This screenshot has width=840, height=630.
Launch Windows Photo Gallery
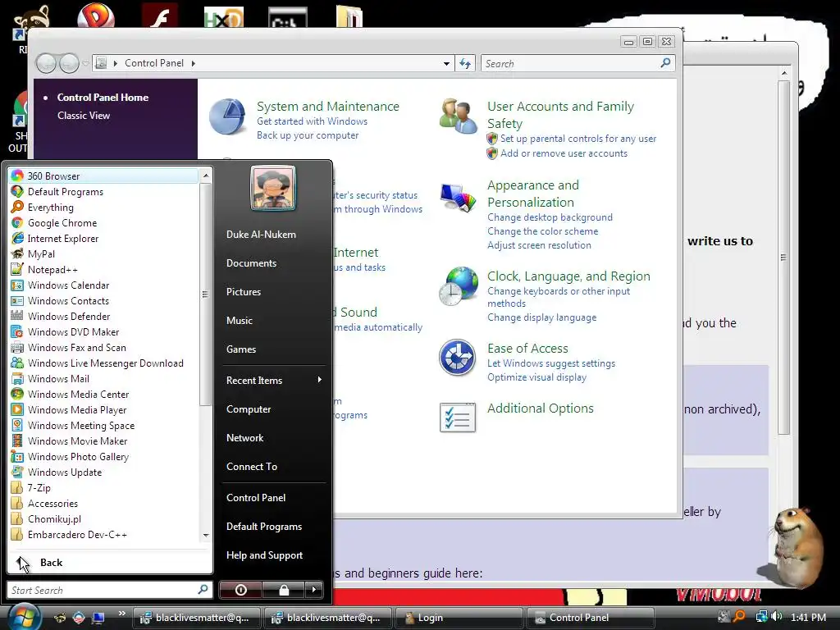(x=103, y=456)
